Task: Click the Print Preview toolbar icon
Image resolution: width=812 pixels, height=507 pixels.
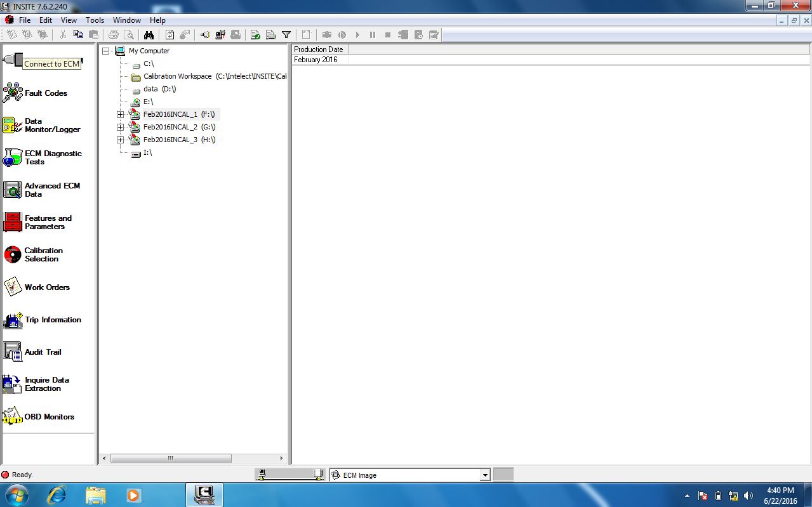Action: click(x=128, y=35)
